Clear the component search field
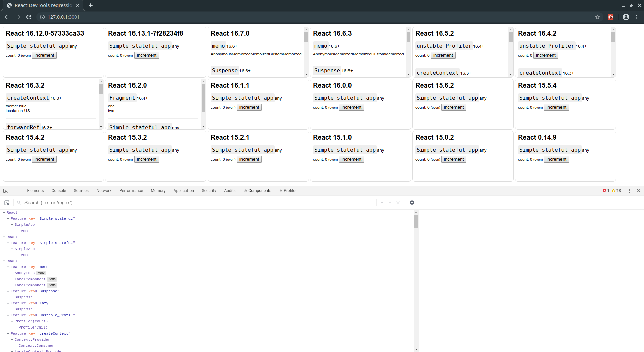This screenshot has width=644, height=352. [398, 203]
